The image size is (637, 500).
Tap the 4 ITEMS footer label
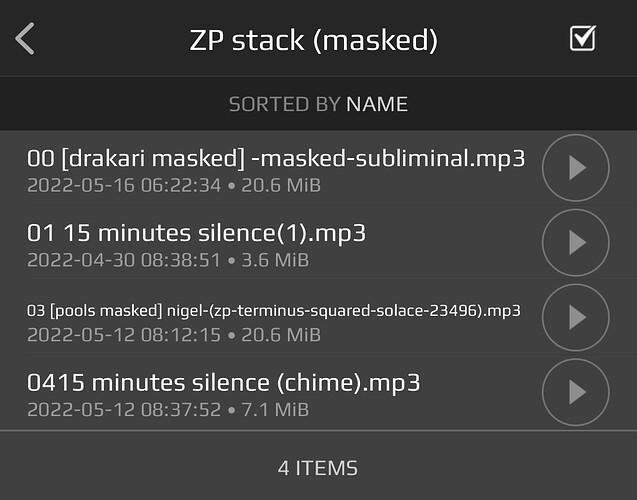click(318, 468)
